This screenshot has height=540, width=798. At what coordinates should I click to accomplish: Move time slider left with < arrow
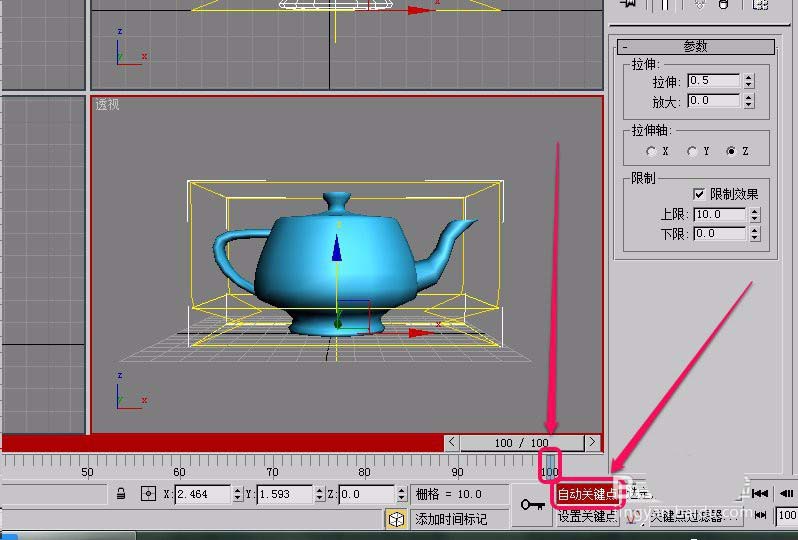pos(452,442)
